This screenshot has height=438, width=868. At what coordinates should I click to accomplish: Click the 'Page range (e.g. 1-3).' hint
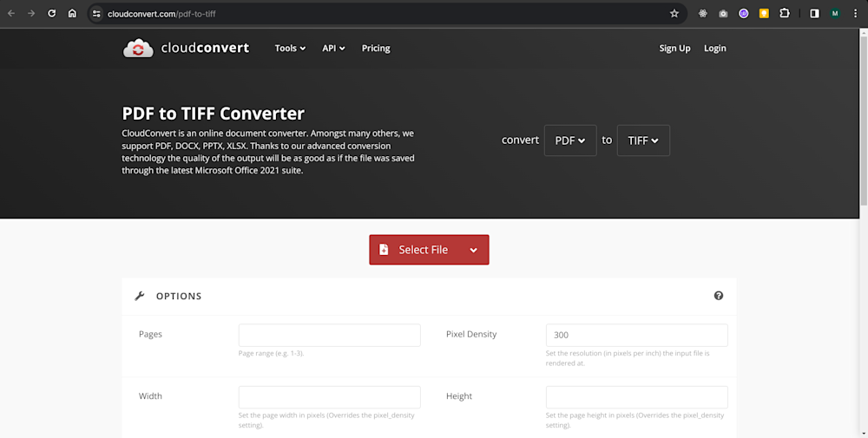click(271, 353)
